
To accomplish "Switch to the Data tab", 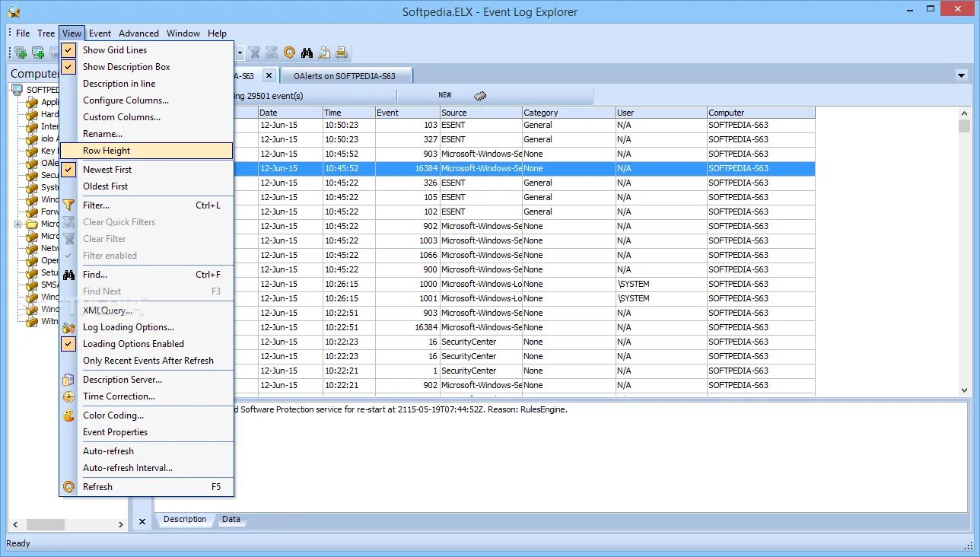I will 231,520.
